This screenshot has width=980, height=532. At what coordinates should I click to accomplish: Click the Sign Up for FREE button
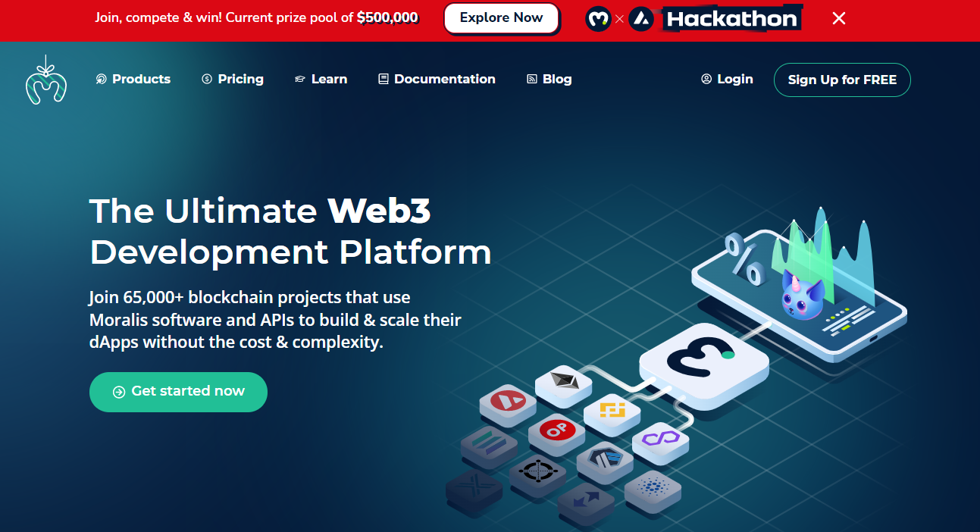pos(842,80)
